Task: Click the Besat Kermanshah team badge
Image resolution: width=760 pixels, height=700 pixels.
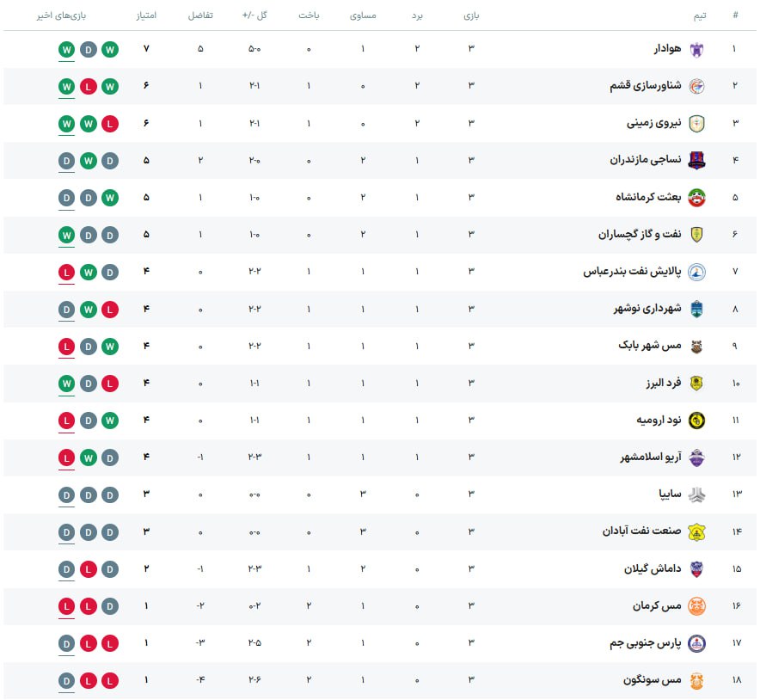Action: [x=696, y=198]
